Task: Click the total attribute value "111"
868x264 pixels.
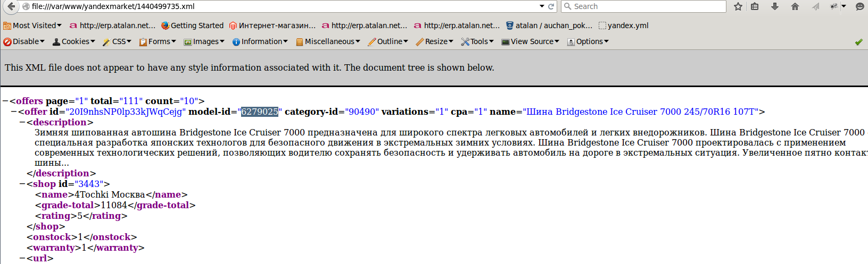Action: point(131,101)
